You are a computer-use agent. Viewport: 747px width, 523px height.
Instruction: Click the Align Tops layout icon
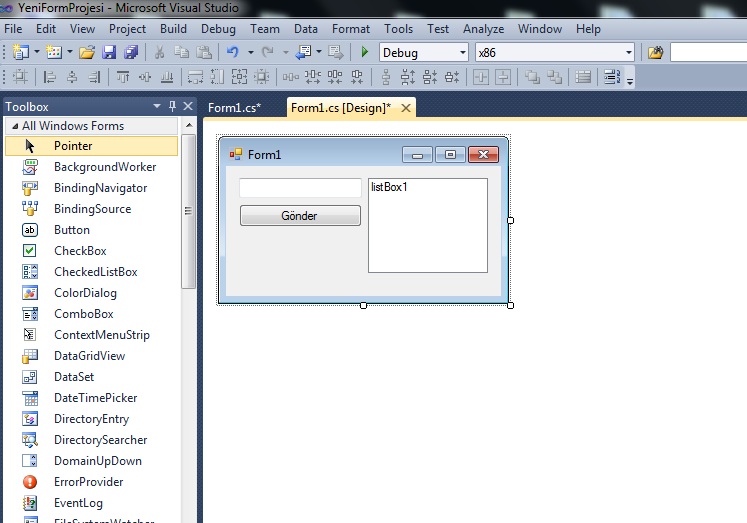[123, 77]
